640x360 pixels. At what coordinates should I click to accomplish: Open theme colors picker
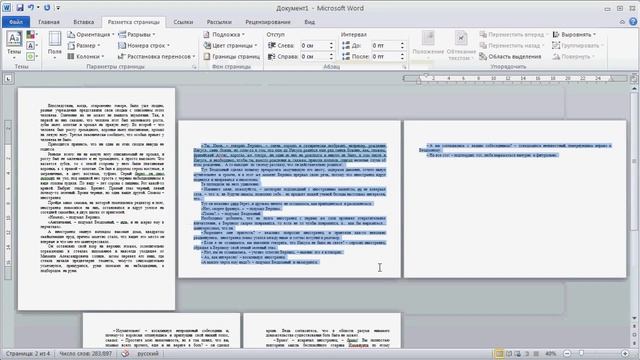pyautogui.click(x=31, y=35)
